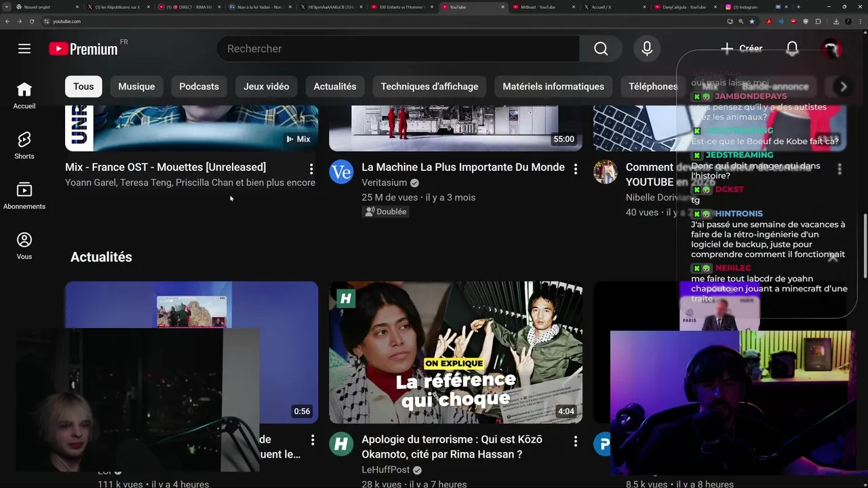Open the browser extensions puzzle icon
868x488 pixels.
click(818, 21)
